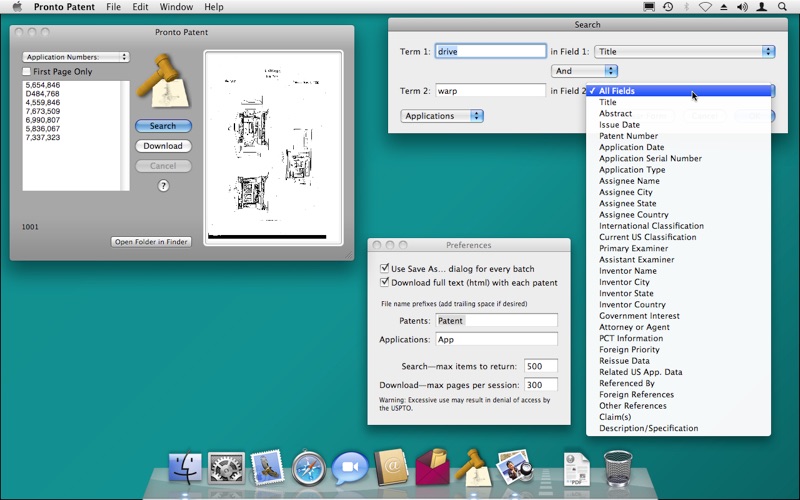Image resolution: width=800 pixels, height=500 pixels.
Task: Open the Pronto Patent application menu
Action: tap(64, 7)
